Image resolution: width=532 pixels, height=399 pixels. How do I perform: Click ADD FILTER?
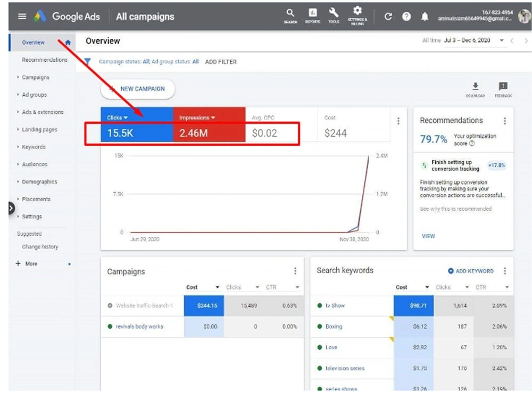221,62
